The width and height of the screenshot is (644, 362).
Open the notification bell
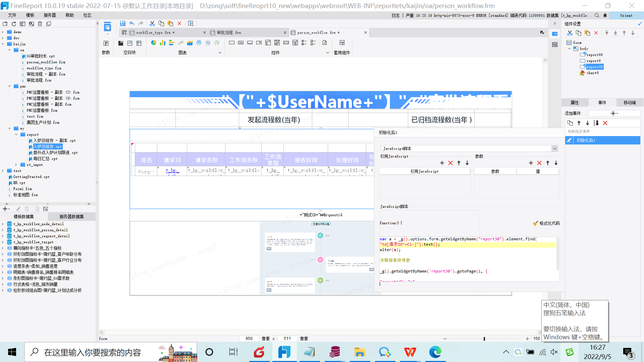[x=605, y=15]
